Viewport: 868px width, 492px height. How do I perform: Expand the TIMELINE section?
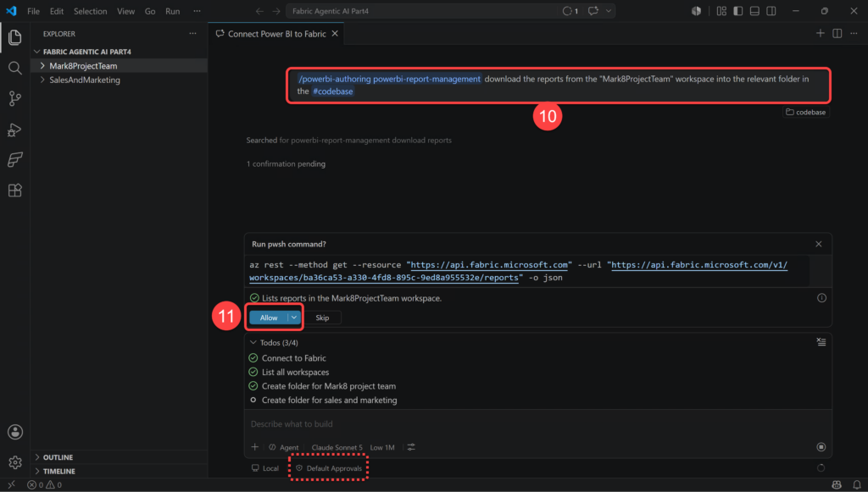(119, 471)
